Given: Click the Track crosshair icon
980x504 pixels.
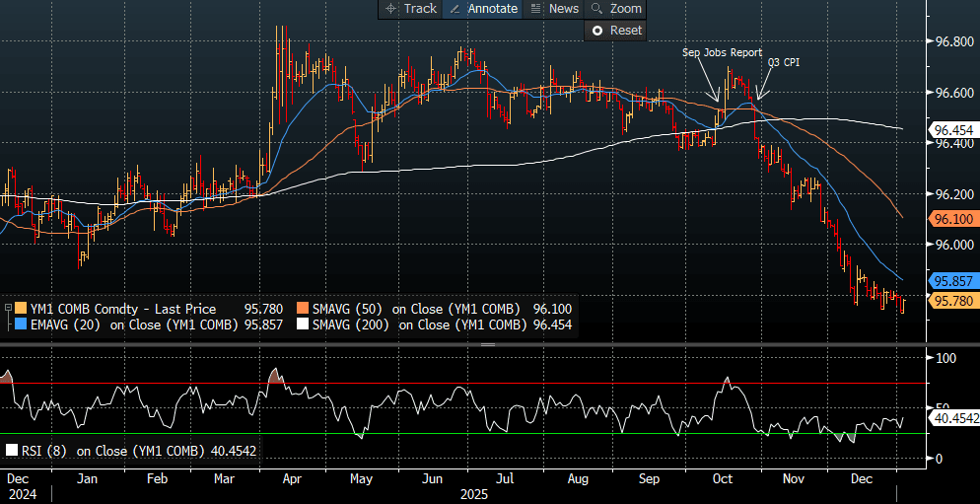Looking at the screenshot, I should 390,8.
